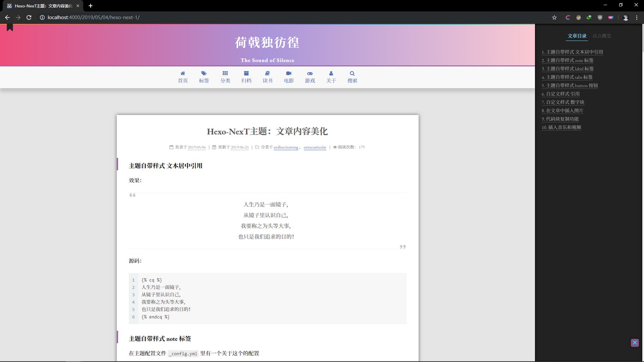644x362 pixels.
Task: Open the pink-blue pill extension icon
Action: (x=611, y=18)
